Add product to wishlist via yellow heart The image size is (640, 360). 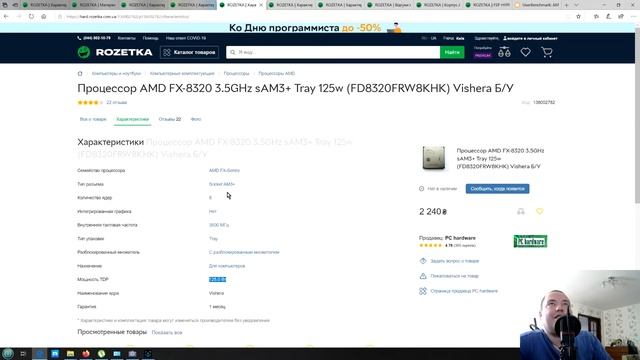540,211
